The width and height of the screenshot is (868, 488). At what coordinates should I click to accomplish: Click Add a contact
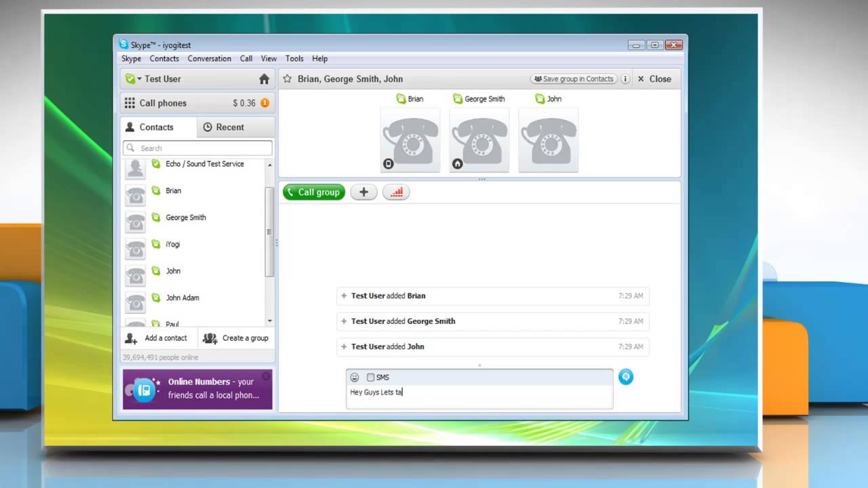tap(157, 338)
